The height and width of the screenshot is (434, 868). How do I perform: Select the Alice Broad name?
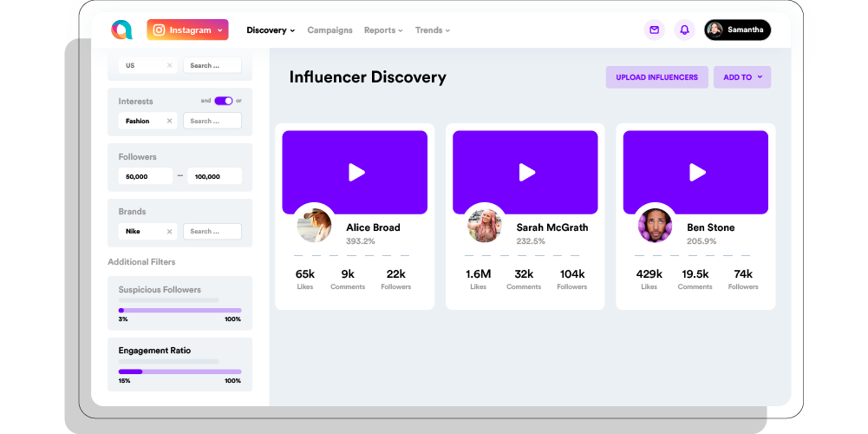pos(373,227)
